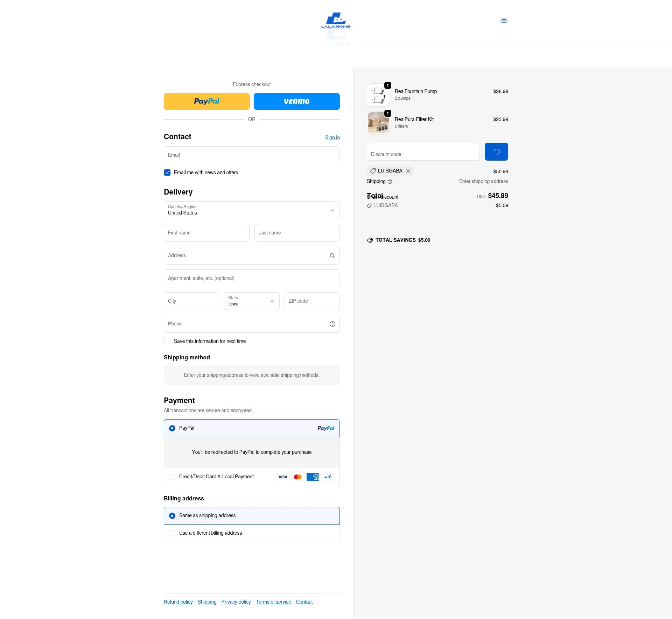Image resolution: width=672 pixels, height=619 pixels.
Task: Click the search icon in the Address field
Action: 332,256
